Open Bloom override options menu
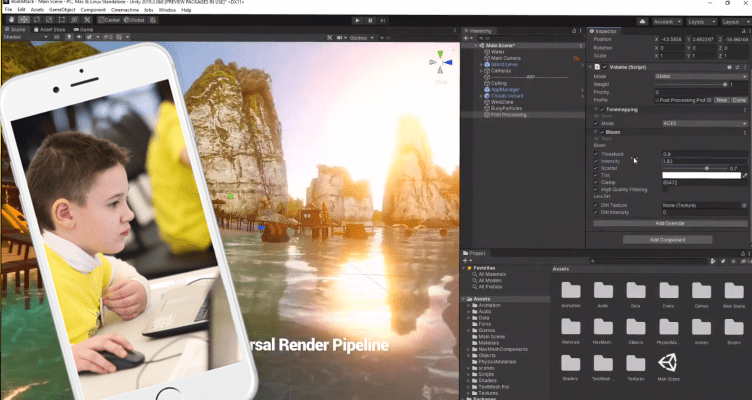This screenshot has height=400, width=752. click(745, 132)
